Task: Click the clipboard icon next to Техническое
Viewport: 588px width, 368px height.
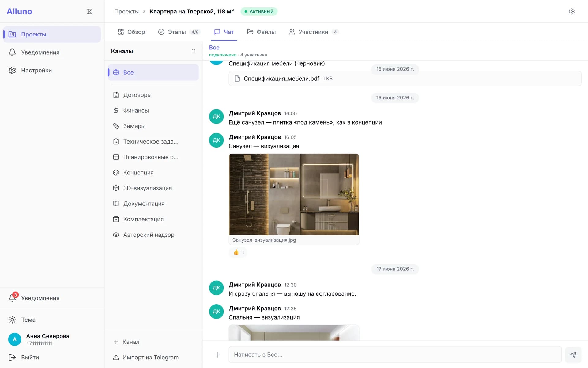Action: (x=116, y=142)
